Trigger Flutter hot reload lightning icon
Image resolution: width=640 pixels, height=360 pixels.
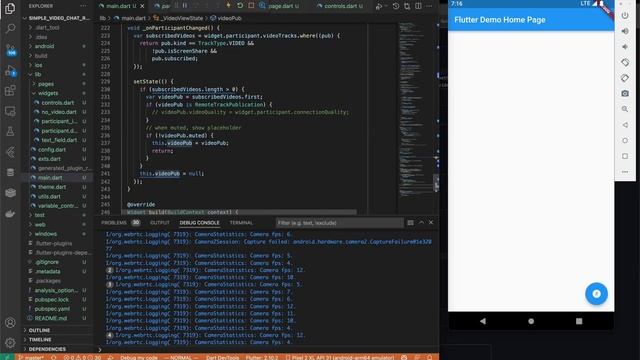pos(229,6)
